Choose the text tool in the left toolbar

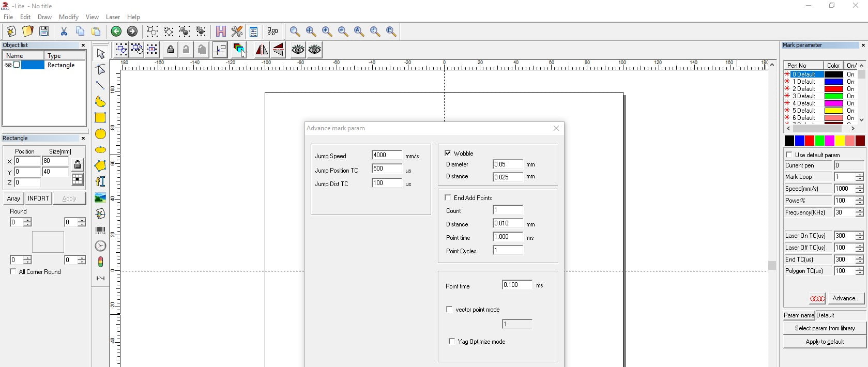(100, 181)
